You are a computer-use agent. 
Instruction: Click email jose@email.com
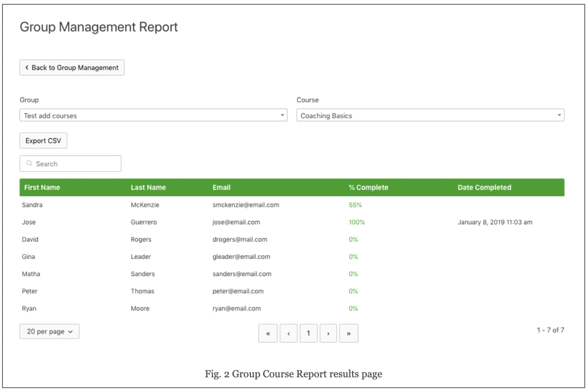pyautogui.click(x=236, y=222)
